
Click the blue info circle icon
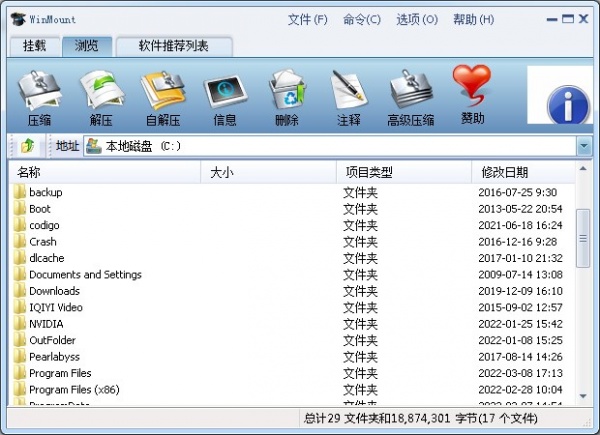(x=569, y=105)
